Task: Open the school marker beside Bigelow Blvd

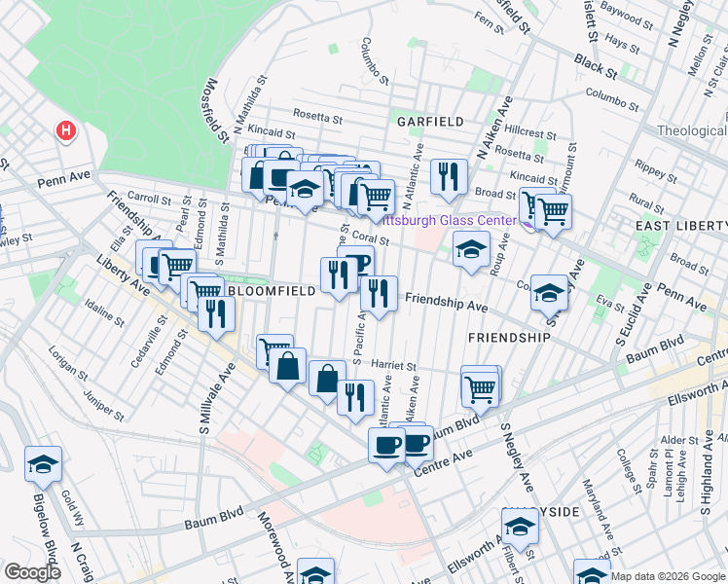Action: 43,465
